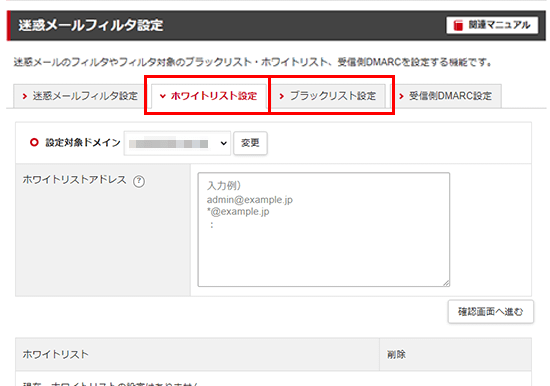Open the 設定対象ドメイン dropdown

(177, 143)
